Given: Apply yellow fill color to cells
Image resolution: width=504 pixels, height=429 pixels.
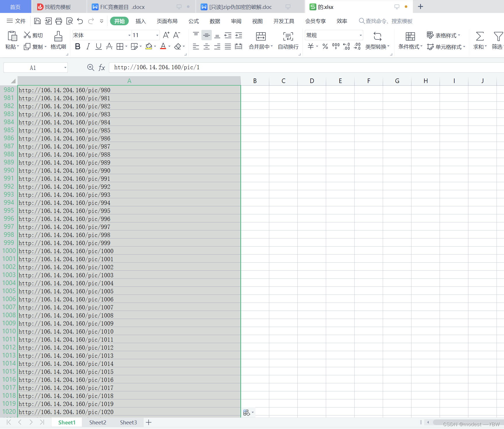Looking at the screenshot, I should 149,46.
